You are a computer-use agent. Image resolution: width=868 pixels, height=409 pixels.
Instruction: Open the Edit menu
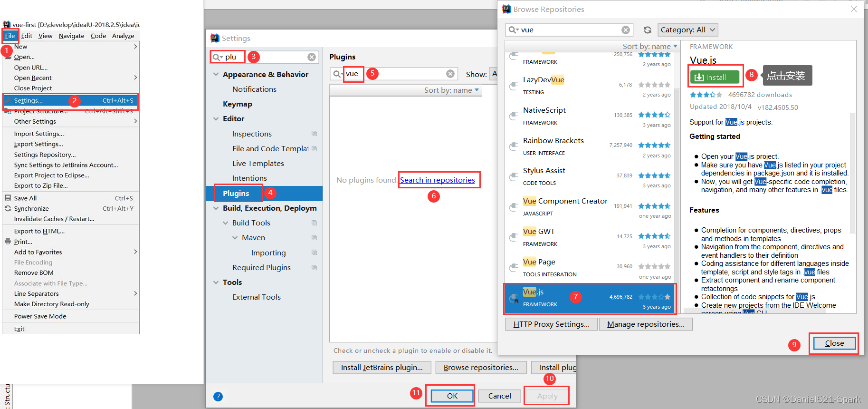[27, 36]
